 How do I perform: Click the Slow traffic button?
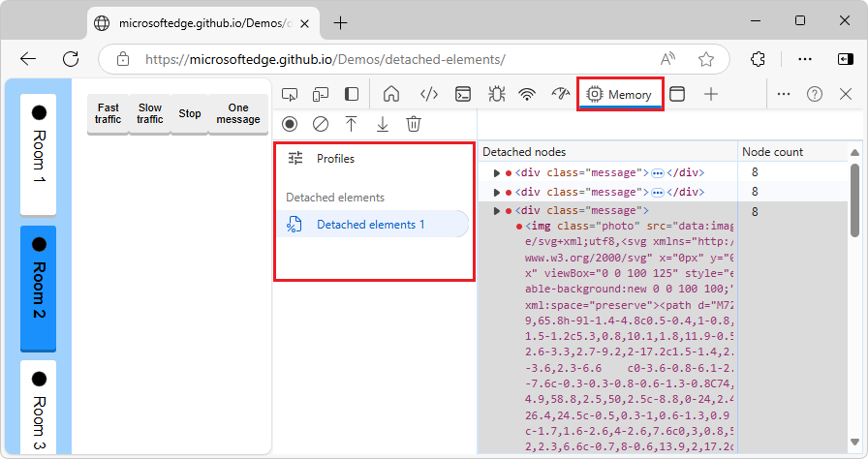(150, 113)
